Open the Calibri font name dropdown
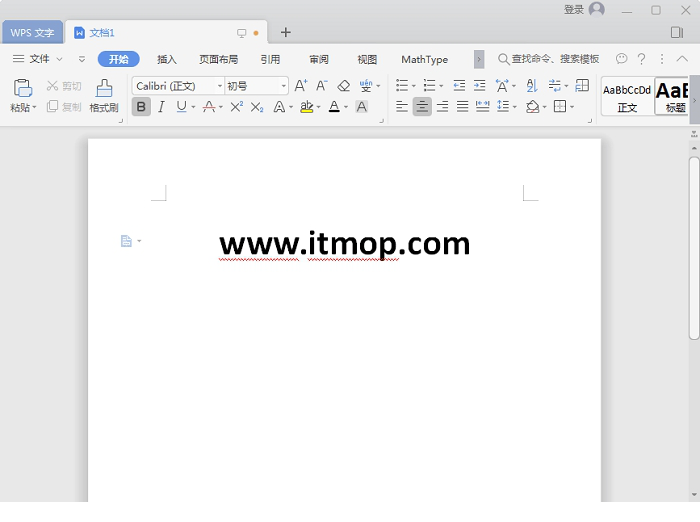The height and width of the screenshot is (522, 700). pyautogui.click(x=220, y=86)
